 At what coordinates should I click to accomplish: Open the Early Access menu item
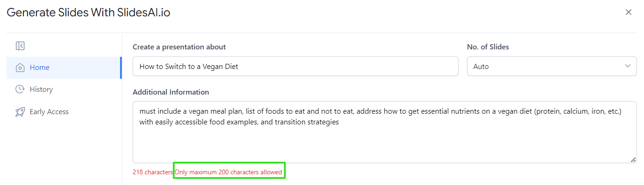64,112
